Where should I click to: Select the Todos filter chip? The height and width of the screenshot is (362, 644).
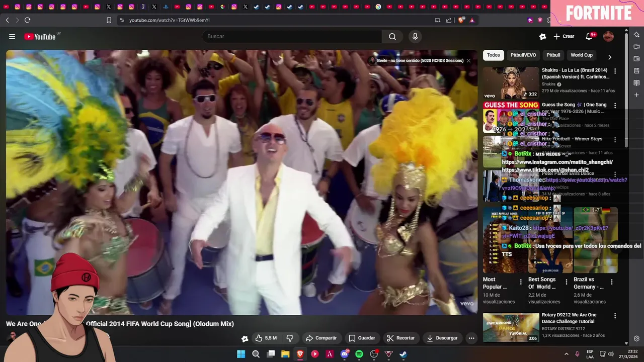coord(494,55)
